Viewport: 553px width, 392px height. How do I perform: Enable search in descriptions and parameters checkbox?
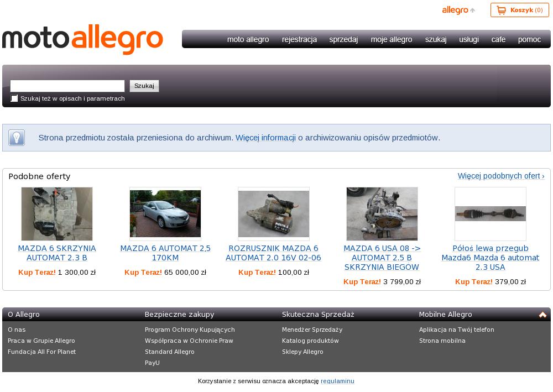click(x=14, y=98)
